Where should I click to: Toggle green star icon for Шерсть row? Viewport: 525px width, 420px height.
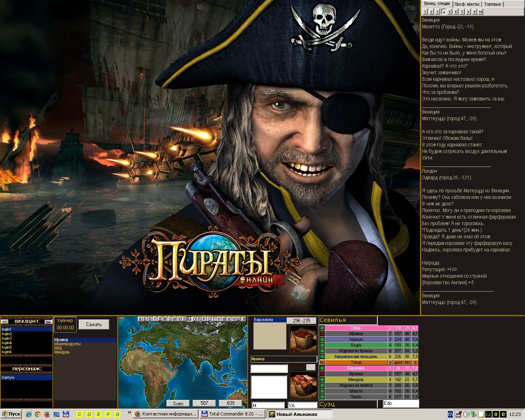pos(322,391)
